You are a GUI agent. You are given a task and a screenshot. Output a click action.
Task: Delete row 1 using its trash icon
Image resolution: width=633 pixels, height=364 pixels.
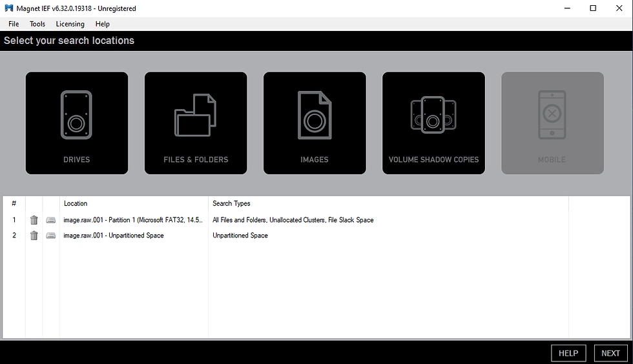pyautogui.click(x=34, y=220)
